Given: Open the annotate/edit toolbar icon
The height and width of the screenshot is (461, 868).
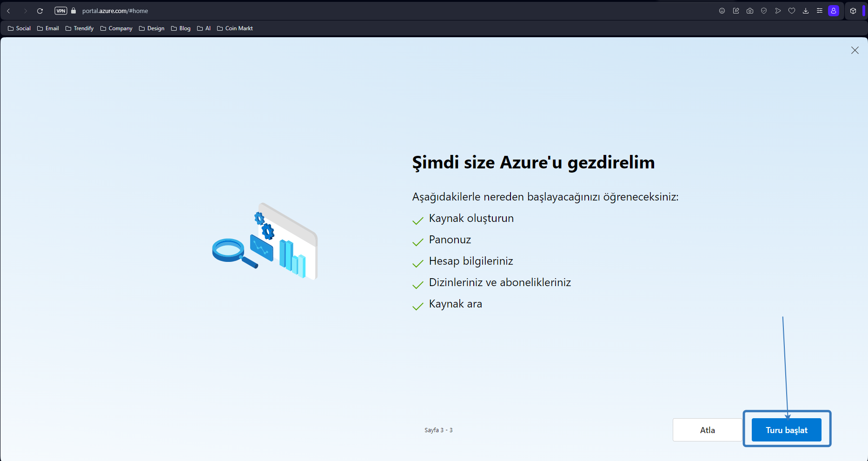Looking at the screenshot, I should [736, 10].
